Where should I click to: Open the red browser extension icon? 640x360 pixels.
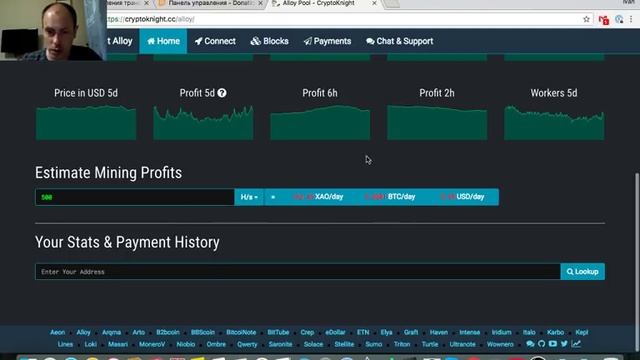(x=604, y=19)
